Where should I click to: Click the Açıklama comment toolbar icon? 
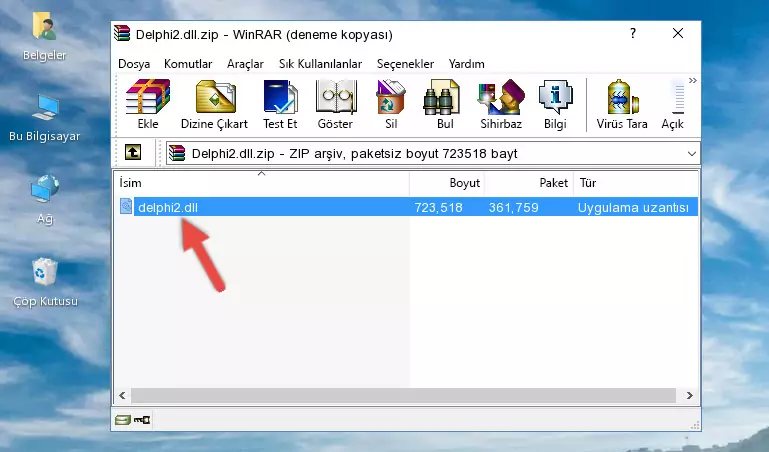[677, 98]
